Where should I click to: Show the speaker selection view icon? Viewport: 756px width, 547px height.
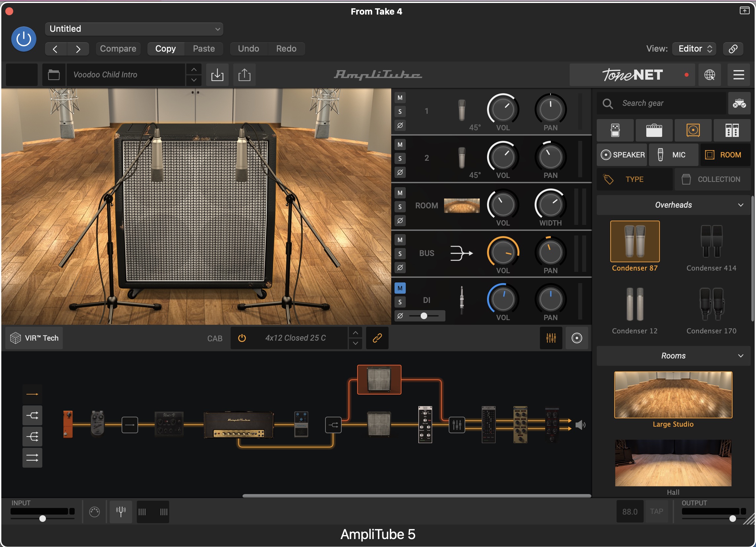point(577,338)
